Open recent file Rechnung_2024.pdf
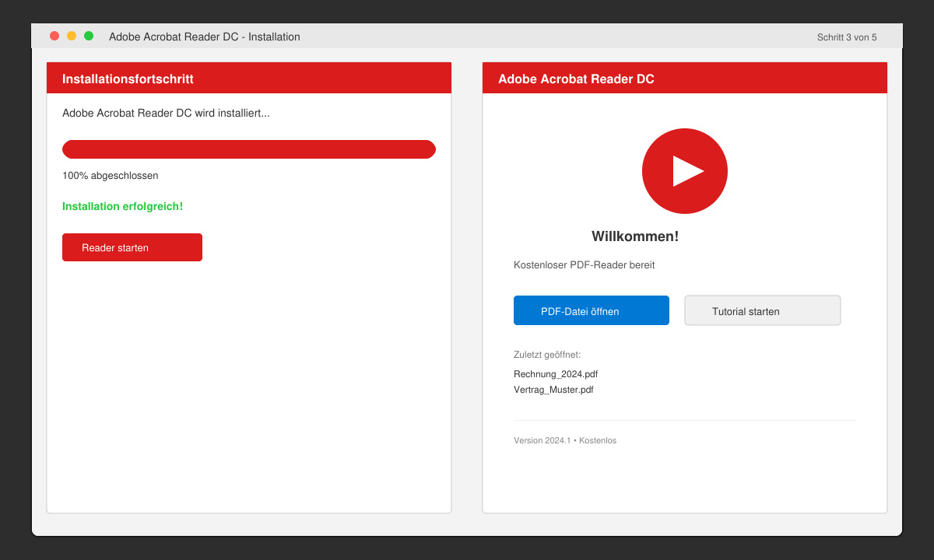 556,374
